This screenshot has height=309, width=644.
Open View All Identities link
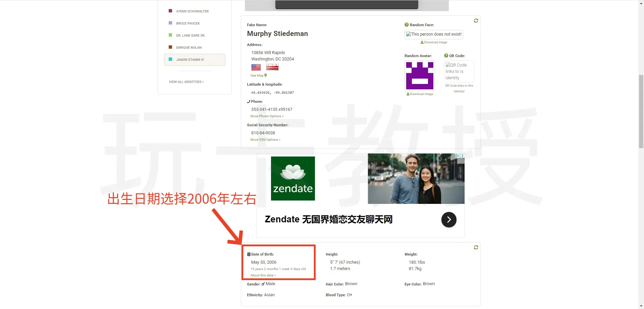pyautogui.click(x=186, y=82)
